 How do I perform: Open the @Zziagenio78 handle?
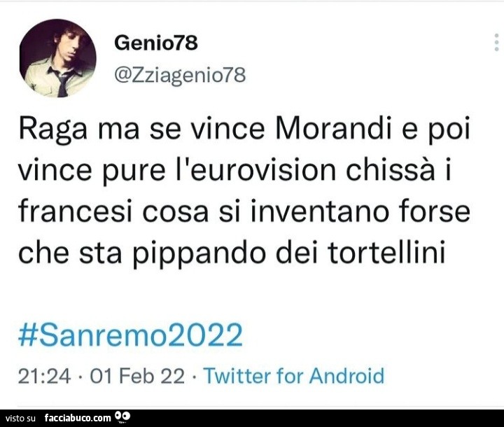tap(180, 75)
